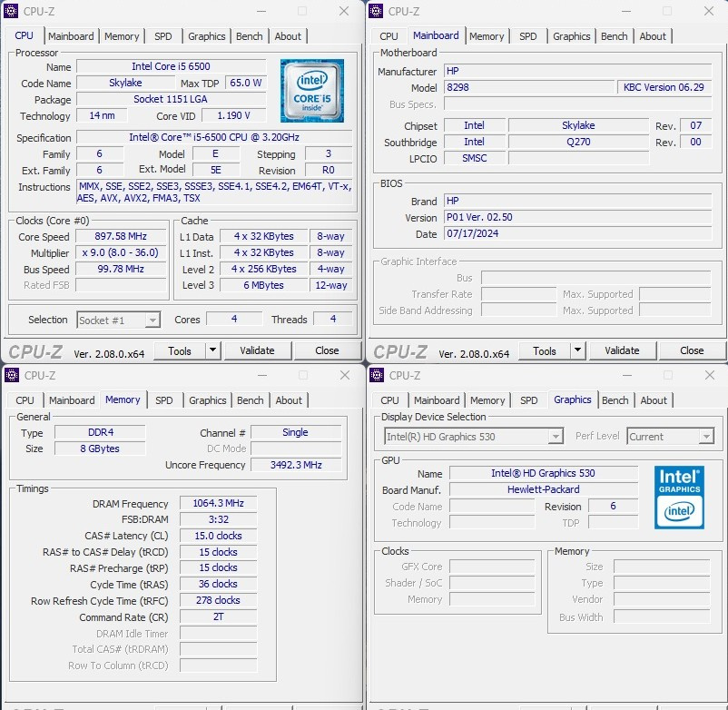Screen dimensions: 728x710
Task: Minimize the Memory tab CPU-Z window
Action: (x=262, y=375)
